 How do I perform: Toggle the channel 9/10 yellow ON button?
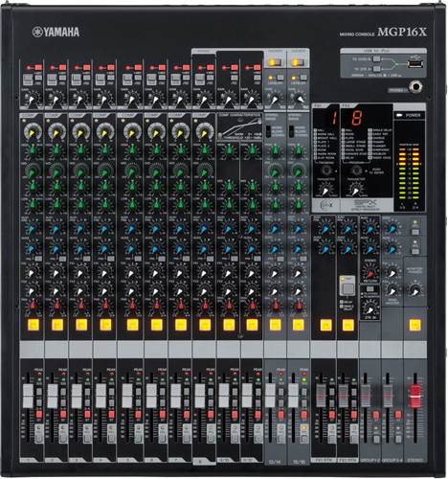click(x=229, y=325)
